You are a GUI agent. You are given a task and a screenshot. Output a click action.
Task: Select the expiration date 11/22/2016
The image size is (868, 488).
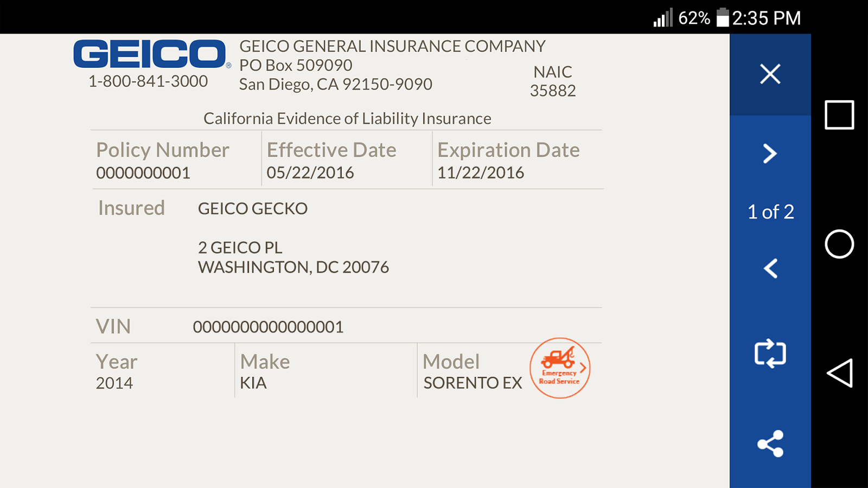click(x=481, y=173)
